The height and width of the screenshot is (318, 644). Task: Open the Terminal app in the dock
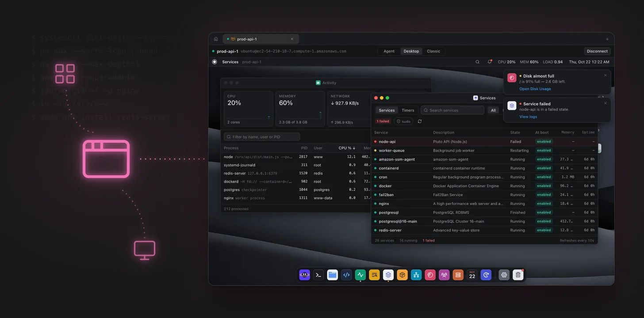(x=318, y=275)
